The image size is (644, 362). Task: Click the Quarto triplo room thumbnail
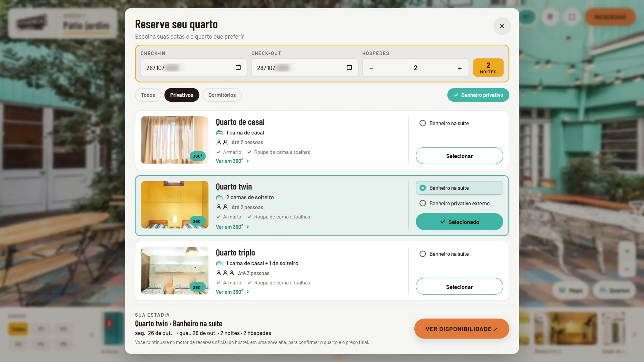[175, 271]
